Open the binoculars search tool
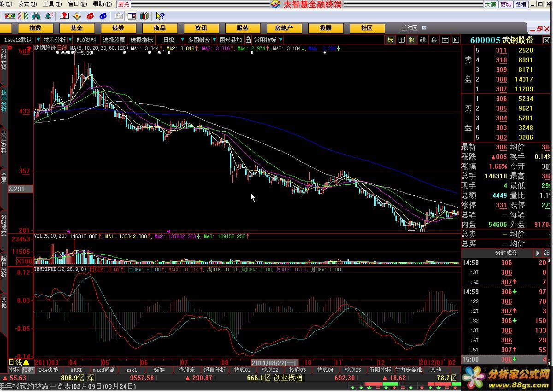 (36, 16)
